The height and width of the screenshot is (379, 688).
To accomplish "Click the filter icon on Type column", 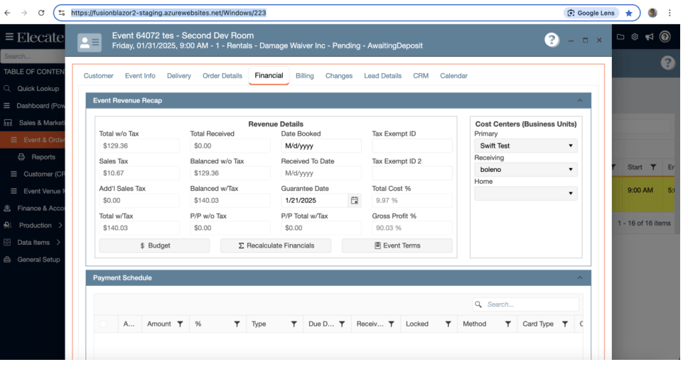I will click(294, 324).
